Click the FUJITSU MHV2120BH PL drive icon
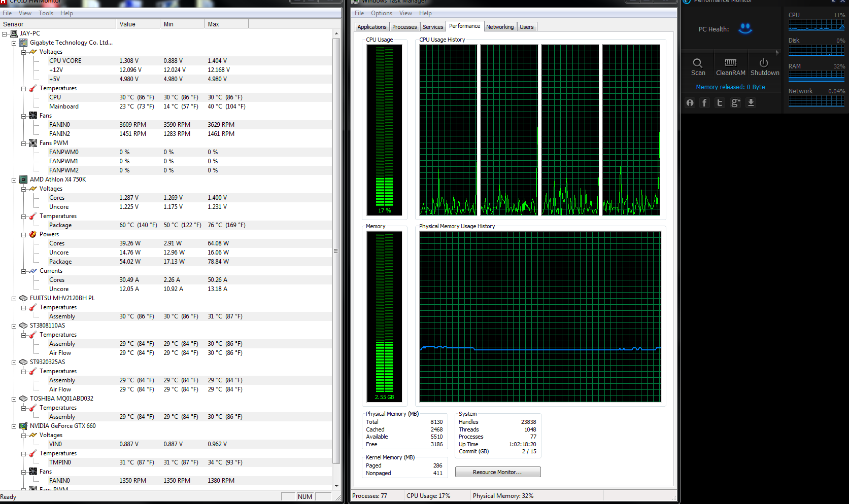The height and width of the screenshot is (504, 849). coord(23,298)
